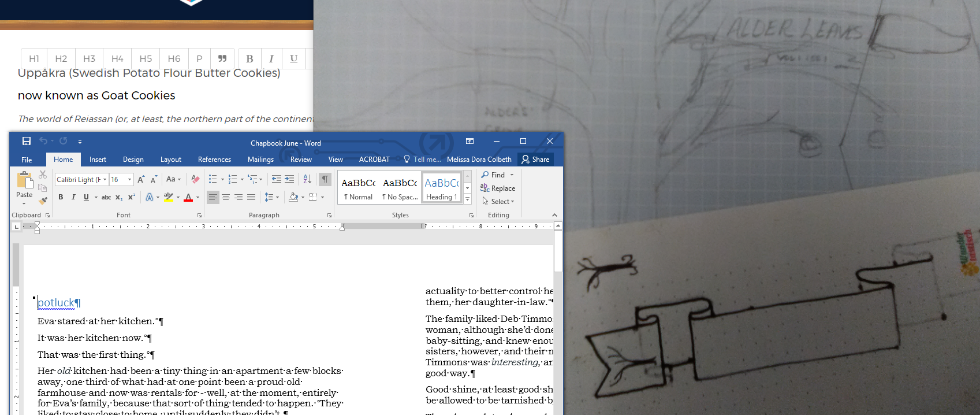Save the document with the floppy disk icon
980x415 pixels.
point(27,141)
